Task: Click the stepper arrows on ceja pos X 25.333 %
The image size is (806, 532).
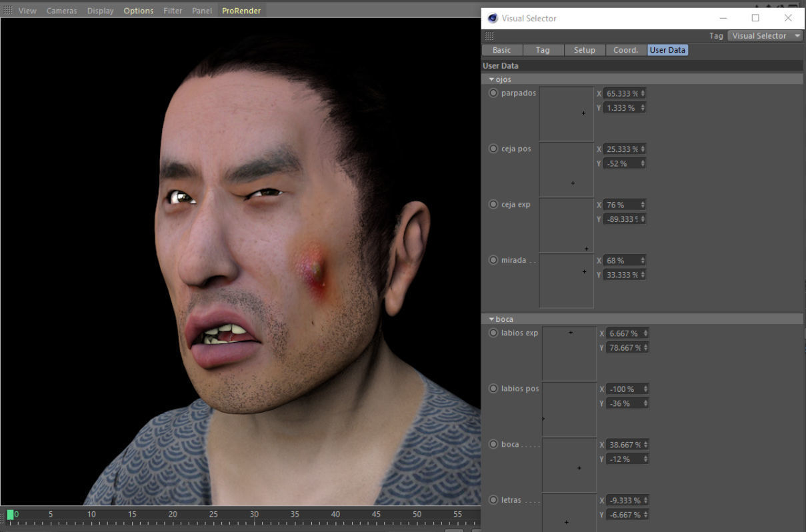Action: point(643,149)
